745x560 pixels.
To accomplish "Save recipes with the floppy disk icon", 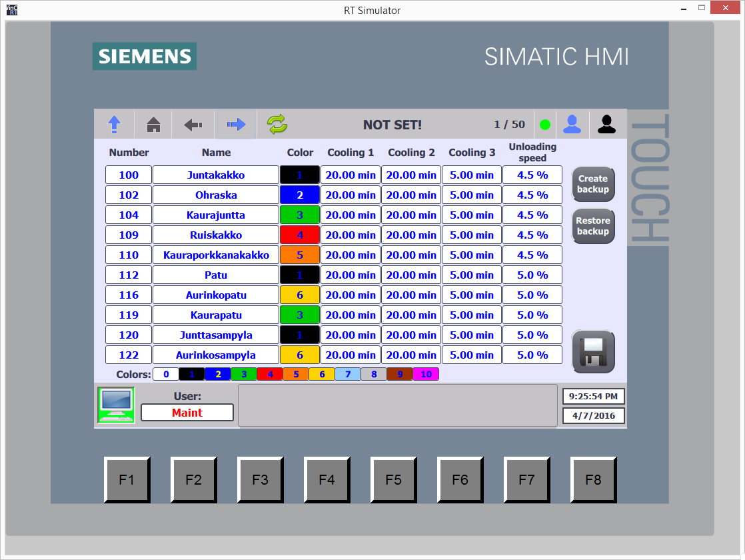I will coord(593,351).
